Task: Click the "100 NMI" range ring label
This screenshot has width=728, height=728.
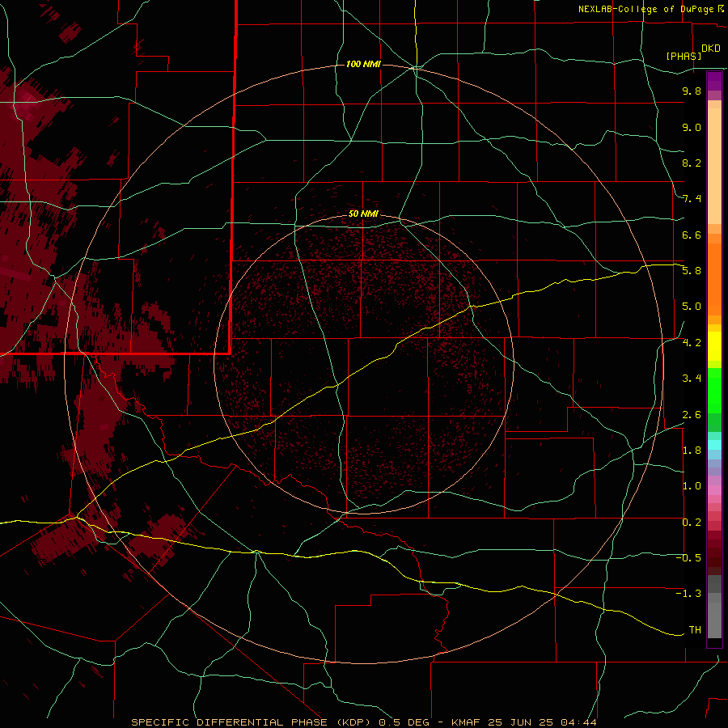Action: tap(363, 64)
